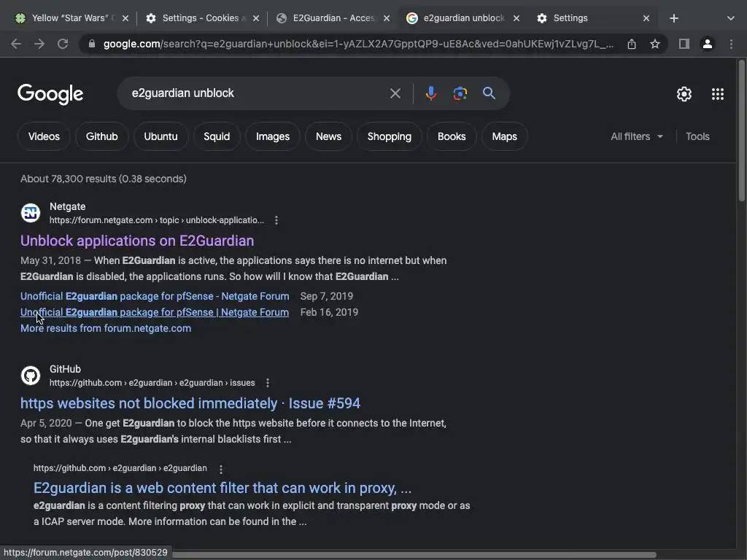The height and width of the screenshot is (560, 747).
Task: Open the browser side panel
Action: pos(684,44)
